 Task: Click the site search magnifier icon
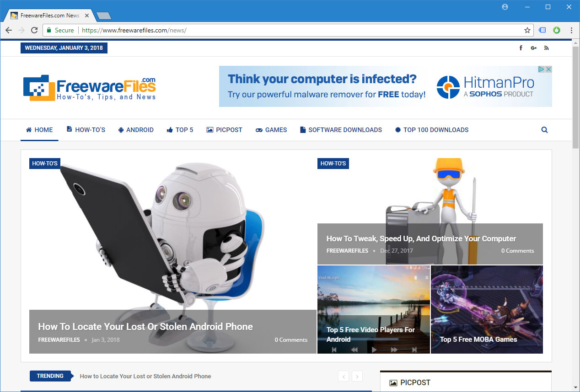(544, 130)
